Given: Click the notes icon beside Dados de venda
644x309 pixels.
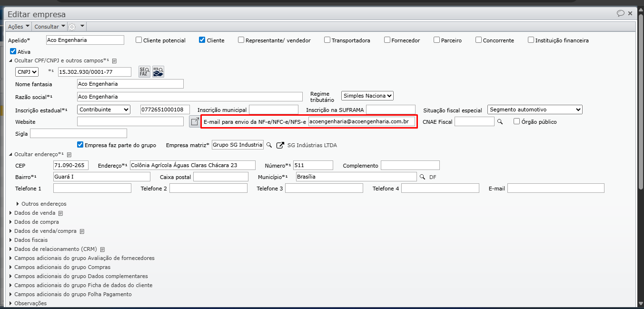Looking at the screenshot, I should point(60,213).
